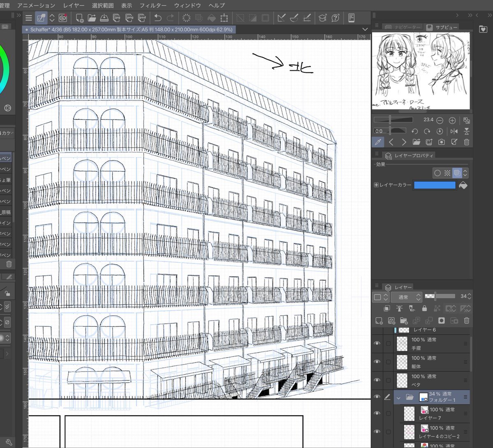Screen dimensions: 493x448
Task: Hide the 手摺 layer
Action: point(377,344)
